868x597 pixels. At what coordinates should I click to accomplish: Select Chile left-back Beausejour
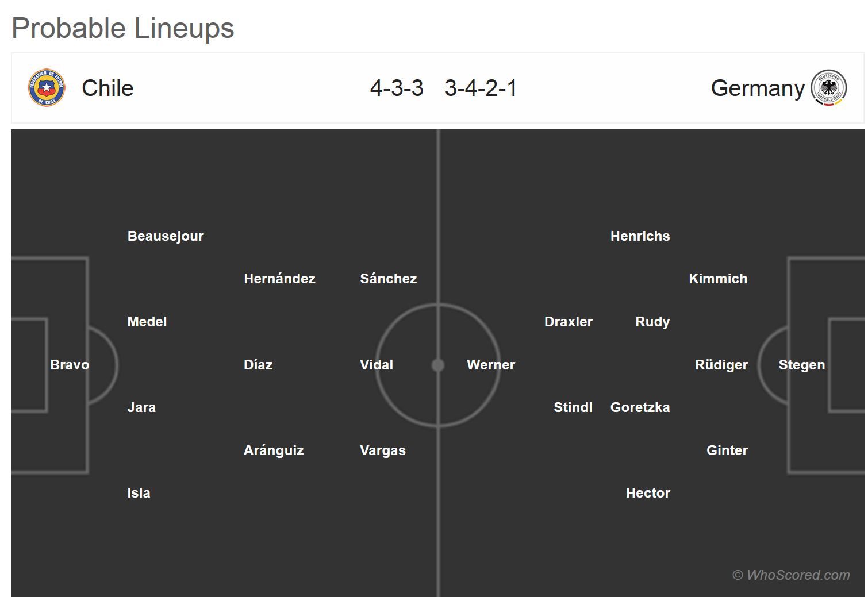pyautogui.click(x=166, y=236)
